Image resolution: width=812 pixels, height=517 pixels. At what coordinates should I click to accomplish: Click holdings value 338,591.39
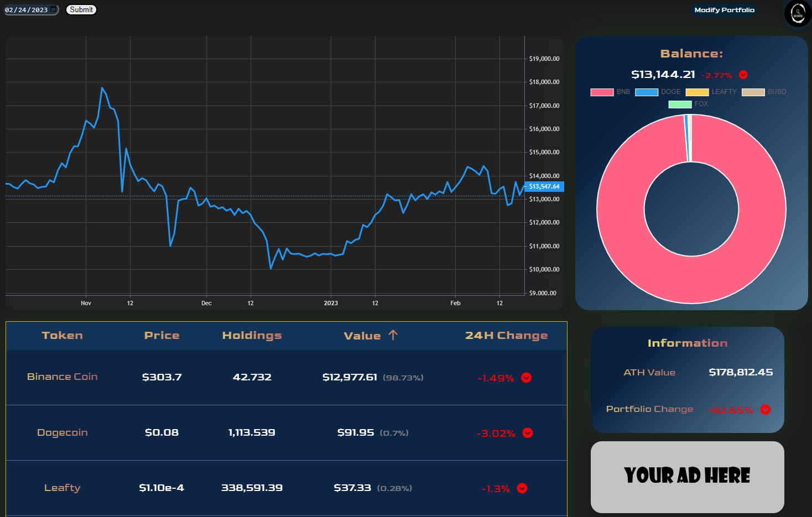pyautogui.click(x=252, y=488)
